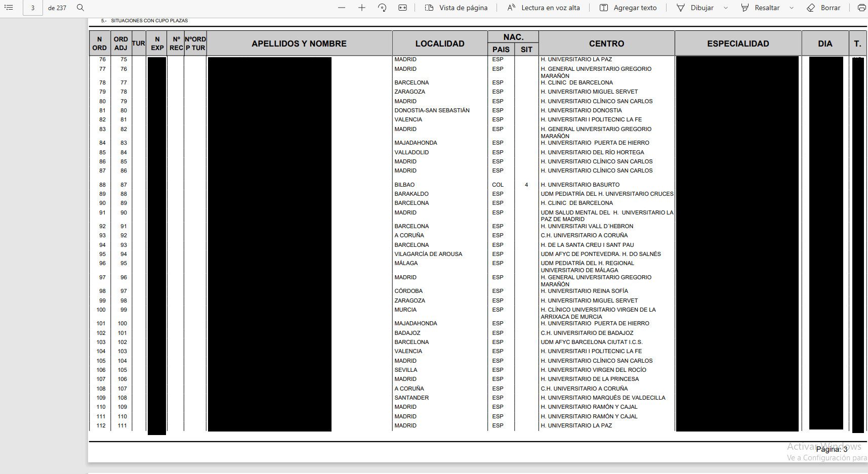Select VILAGARCÍA DE AROUSA cell
868x474 pixels.
pos(428,254)
